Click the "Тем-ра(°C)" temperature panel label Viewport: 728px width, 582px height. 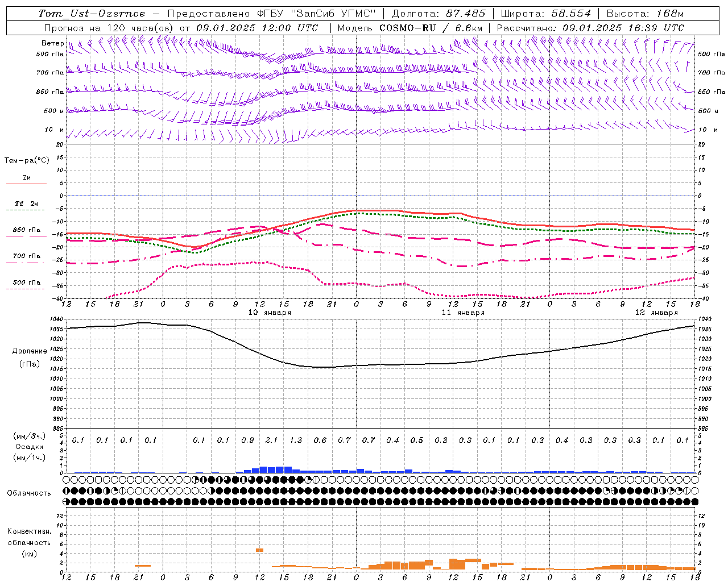(27, 161)
